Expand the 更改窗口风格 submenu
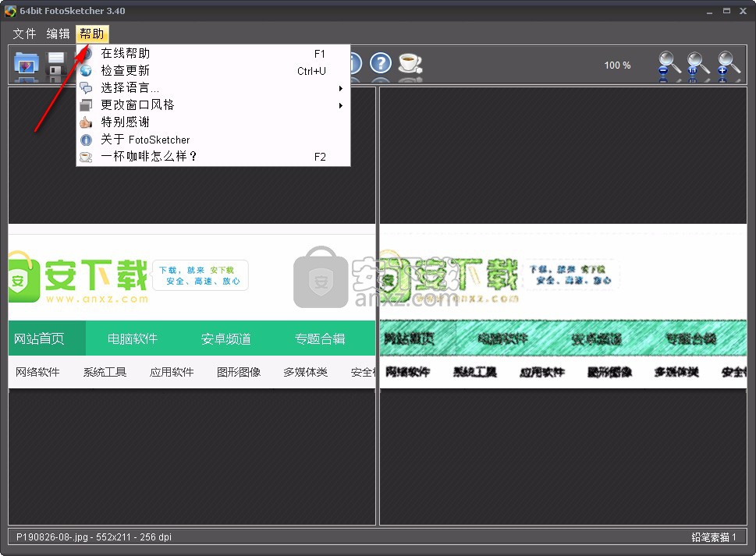The height and width of the screenshot is (556, 756). coord(213,105)
